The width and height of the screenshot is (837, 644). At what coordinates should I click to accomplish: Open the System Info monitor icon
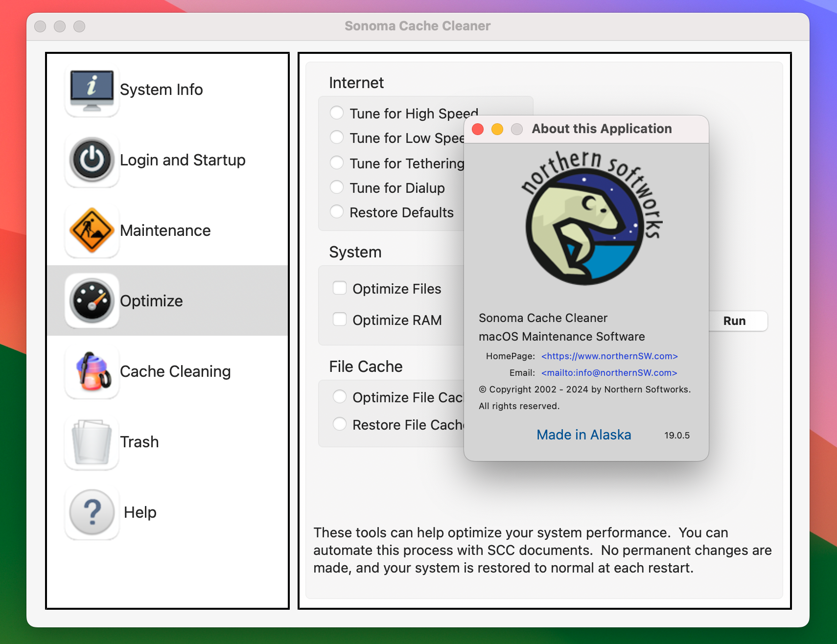click(x=92, y=90)
